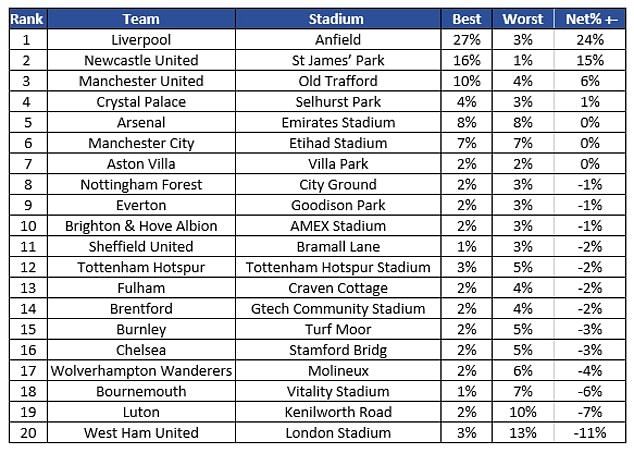Click the Crystal Palace team cell

point(140,102)
